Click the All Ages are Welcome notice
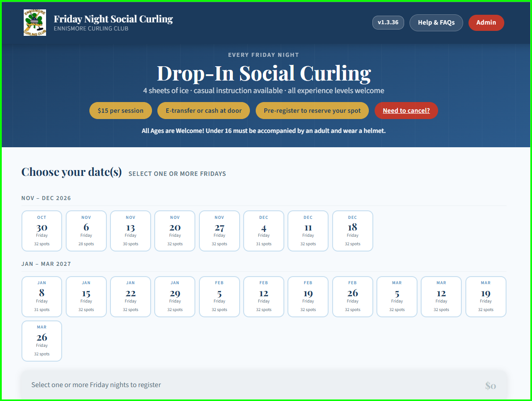Viewport: 532px width, 401px height. click(x=264, y=131)
